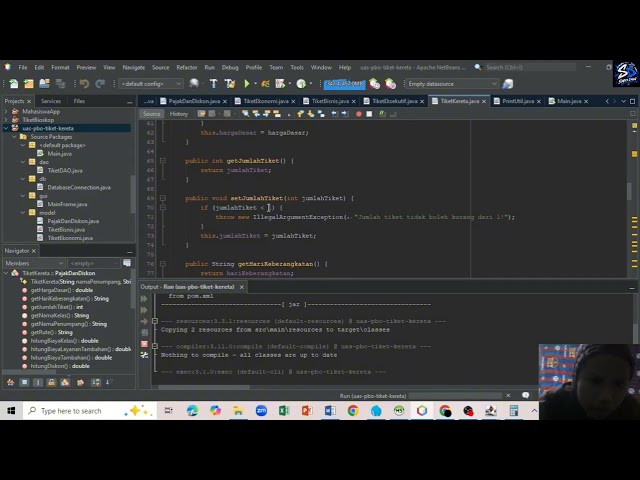Collapse the model package node
The height and width of the screenshot is (480, 640).
[x=23, y=213]
